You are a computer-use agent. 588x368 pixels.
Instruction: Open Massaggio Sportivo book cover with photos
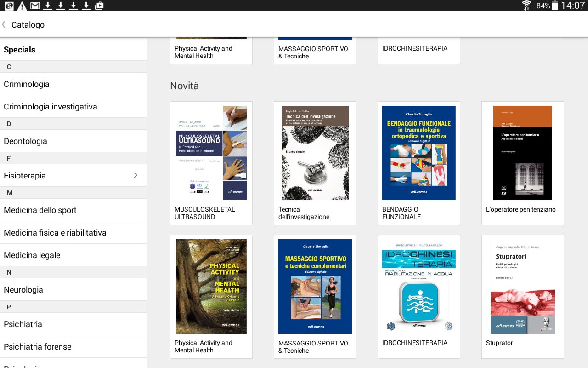pos(315,286)
